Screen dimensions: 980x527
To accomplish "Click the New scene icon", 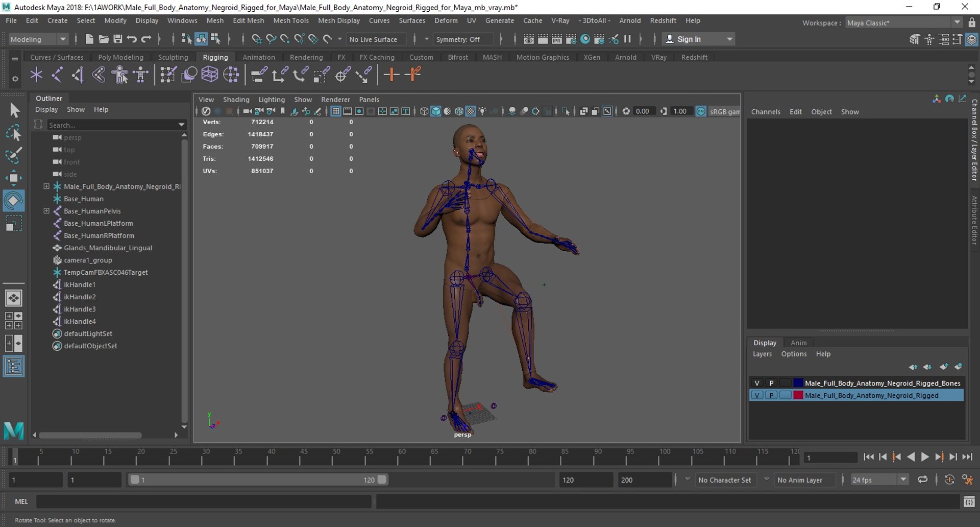I will pos(89,39).
